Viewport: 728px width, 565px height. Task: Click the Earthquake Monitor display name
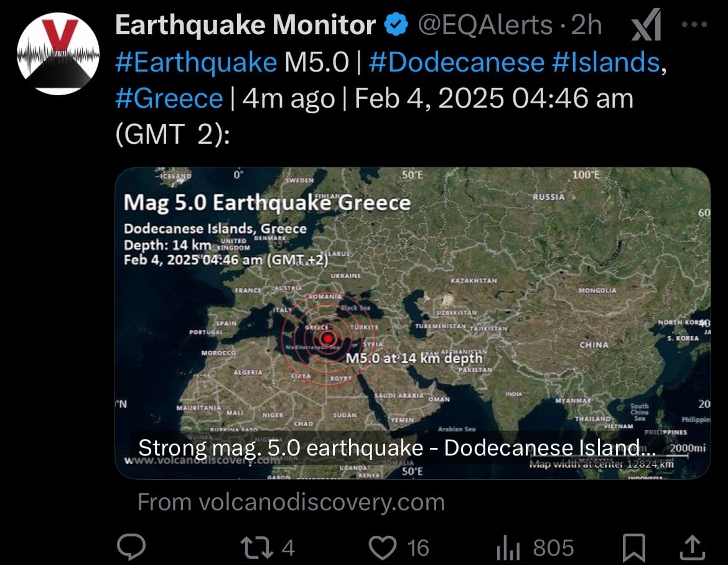click(x=245, y=25)
